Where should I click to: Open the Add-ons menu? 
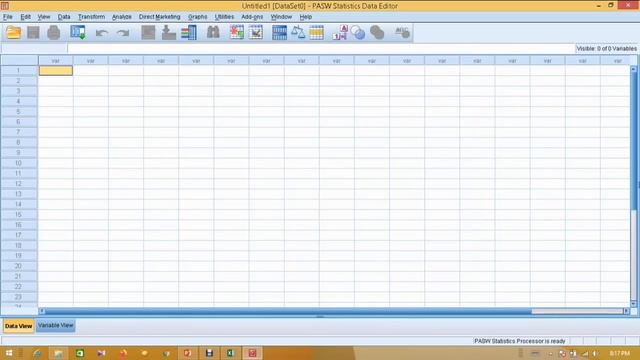point(252,17)
